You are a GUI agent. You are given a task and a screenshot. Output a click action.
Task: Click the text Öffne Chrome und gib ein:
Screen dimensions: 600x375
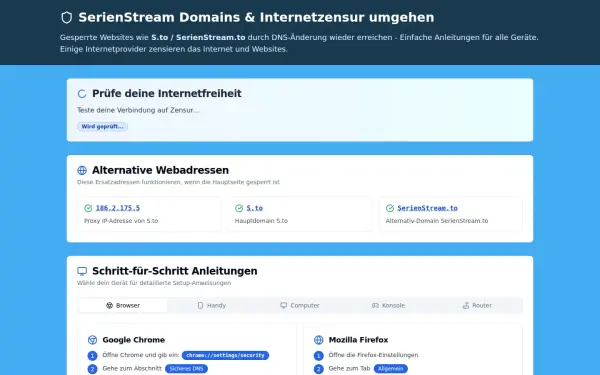(141, 355)
